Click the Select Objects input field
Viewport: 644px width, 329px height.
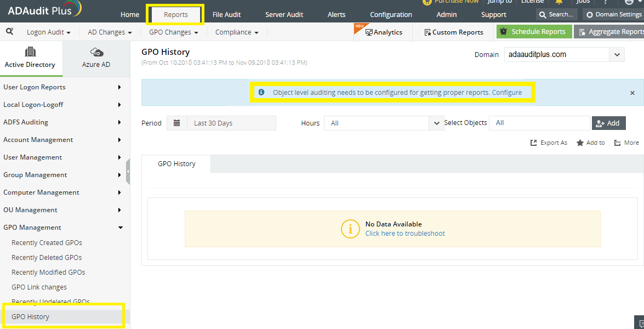[539, 123]
